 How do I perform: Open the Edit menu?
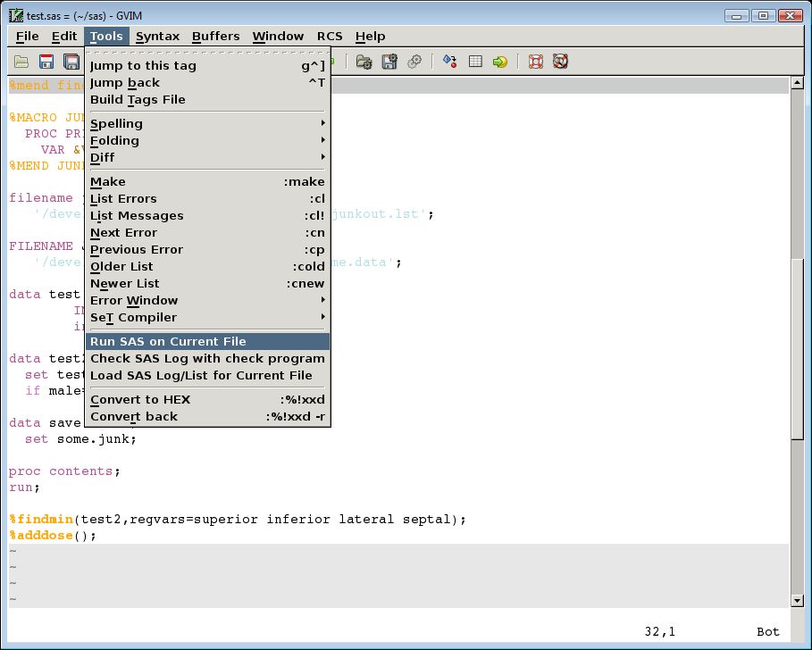[x=64, y=37]
